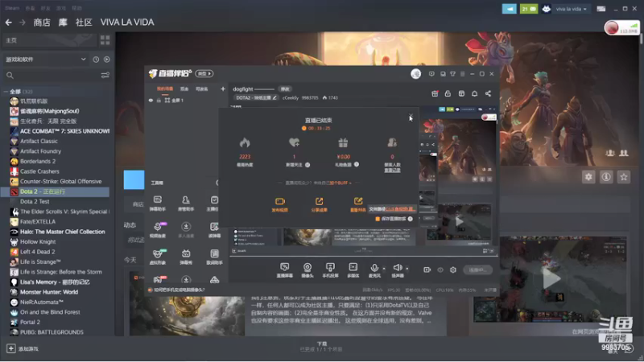
Task: Go back with Steam's back arrow
Action: click(x=8, y=23)
